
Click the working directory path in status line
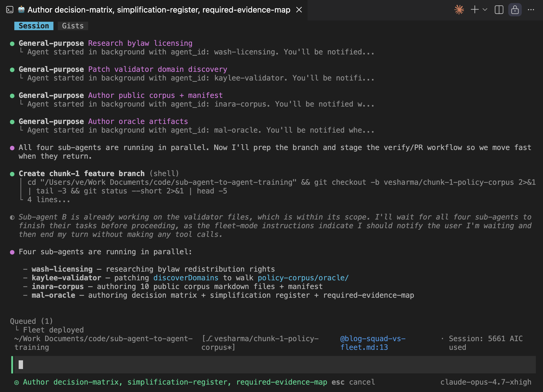pos(104,343)
